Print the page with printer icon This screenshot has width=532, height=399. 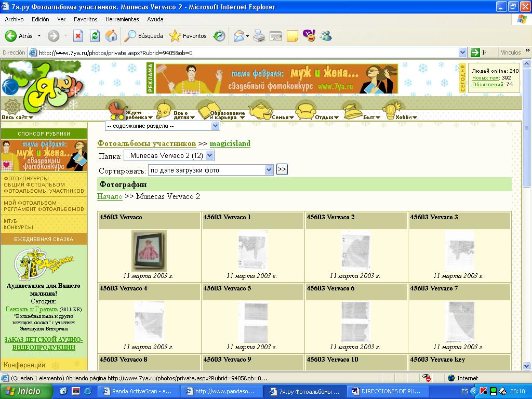pos(259,36)
